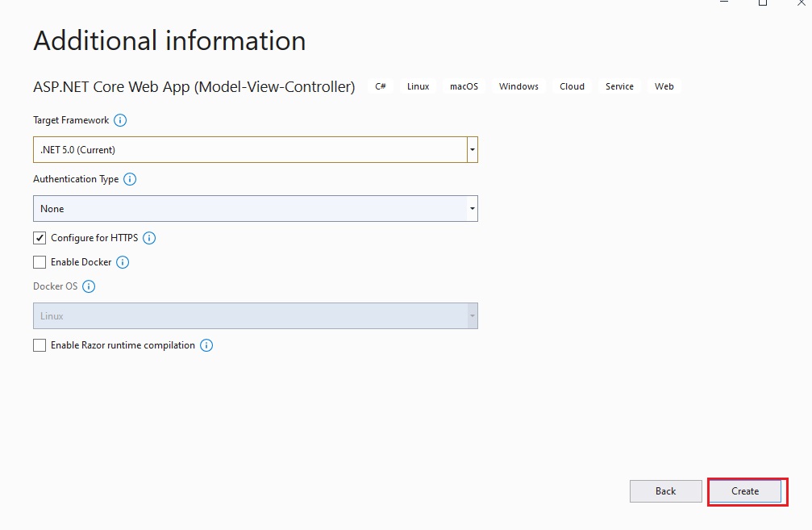Click the Windows platform tag
Viewport: 812px width, 530px height.
(519, 86)
